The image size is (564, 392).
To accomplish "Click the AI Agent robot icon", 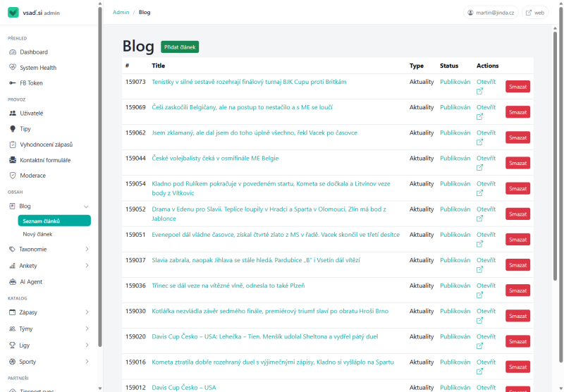I will tap(13, 282).
